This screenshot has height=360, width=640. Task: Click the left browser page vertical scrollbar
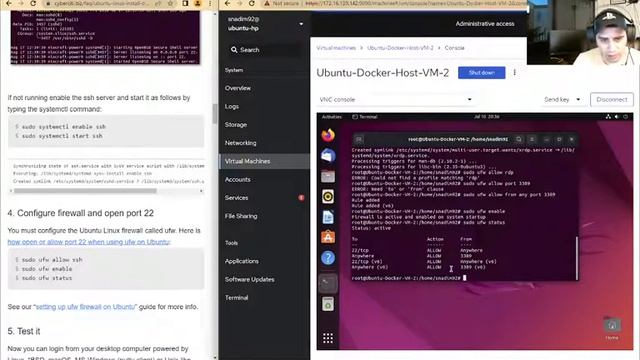tap(215, 114)
